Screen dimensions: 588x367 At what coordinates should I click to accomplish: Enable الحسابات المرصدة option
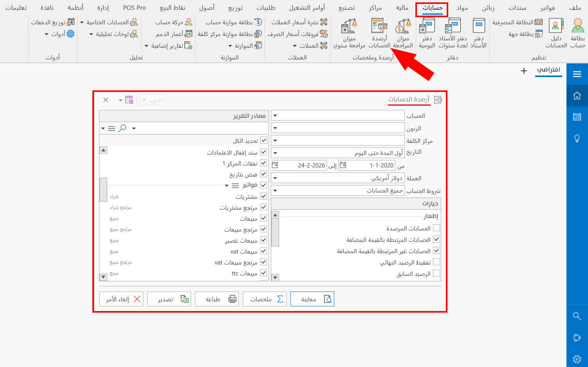click(436, 228)
